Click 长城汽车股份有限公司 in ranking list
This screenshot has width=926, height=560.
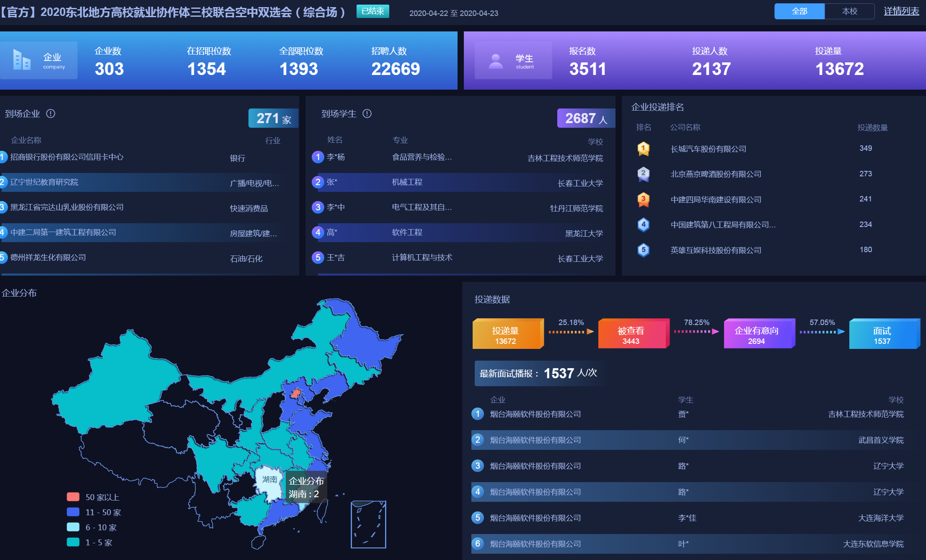pyautogui.click(x=708, y=149)
